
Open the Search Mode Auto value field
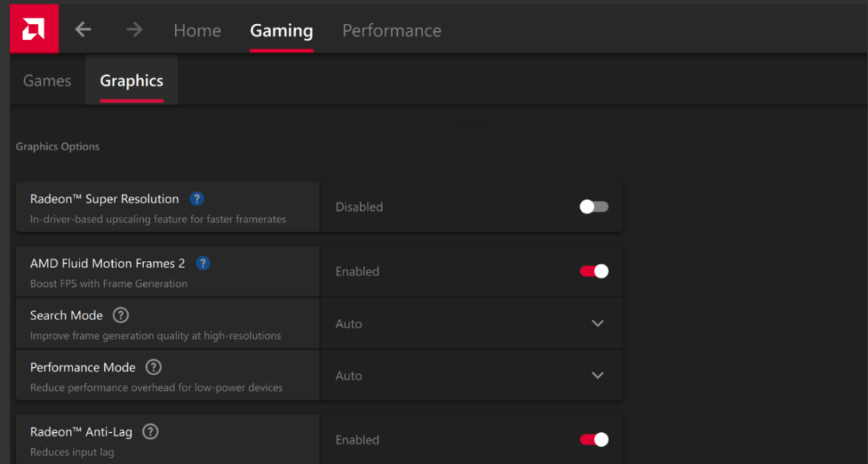point(471,324)
